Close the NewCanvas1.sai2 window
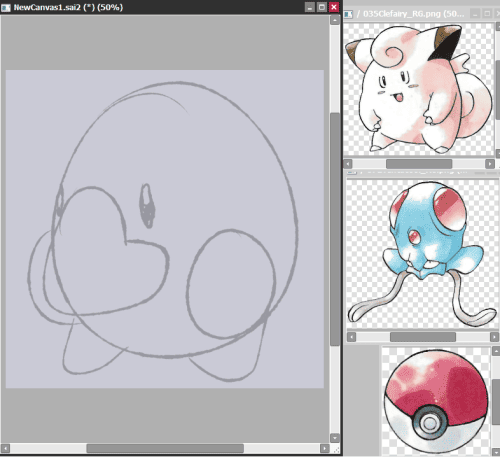Image resolution: width=500 pixels, height=457 pixels. coord(334,7)
